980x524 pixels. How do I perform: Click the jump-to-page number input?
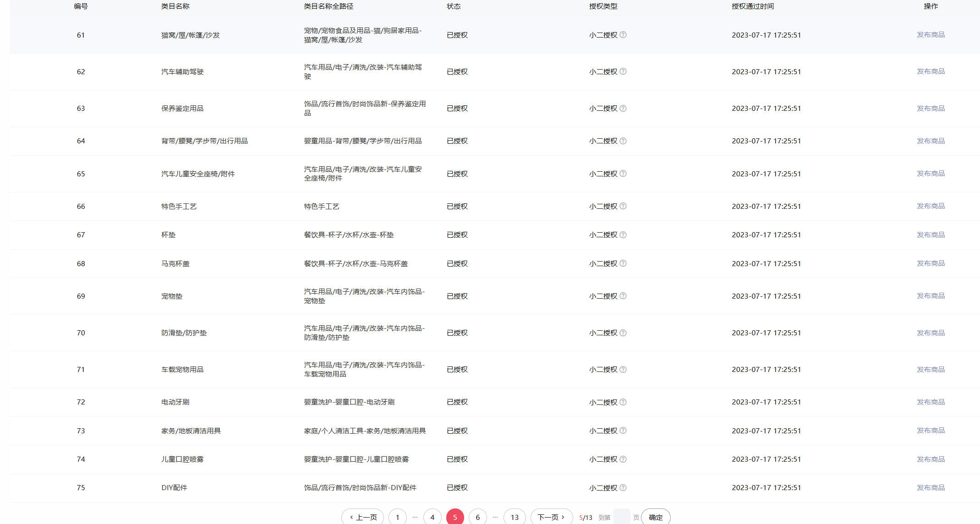click(x=622, y=517)
